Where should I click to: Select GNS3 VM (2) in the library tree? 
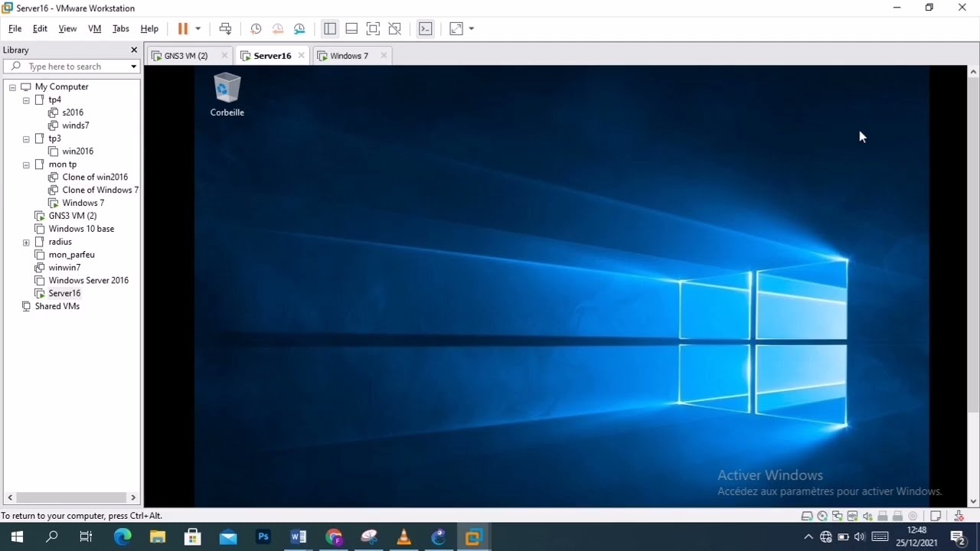66,216
